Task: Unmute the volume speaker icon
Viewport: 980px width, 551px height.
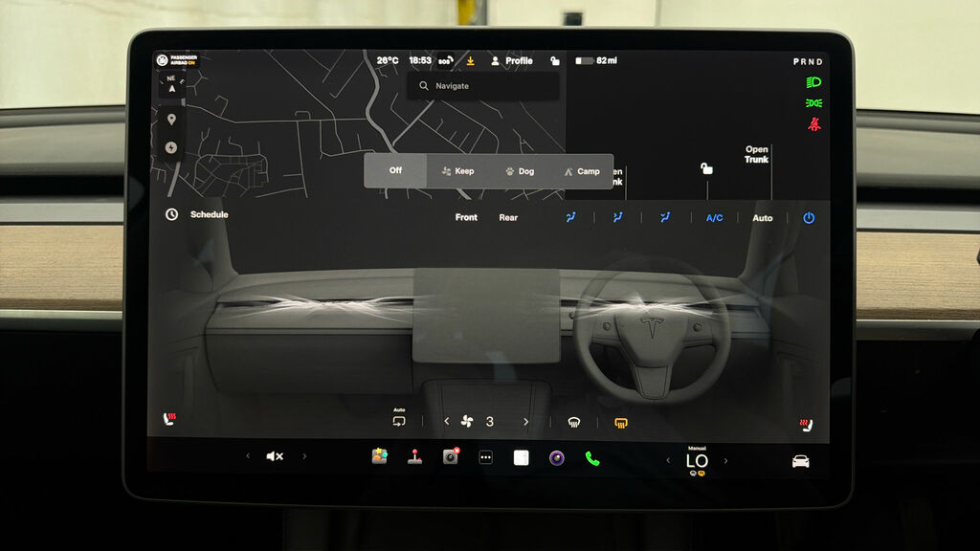Action: coord(275,456)
